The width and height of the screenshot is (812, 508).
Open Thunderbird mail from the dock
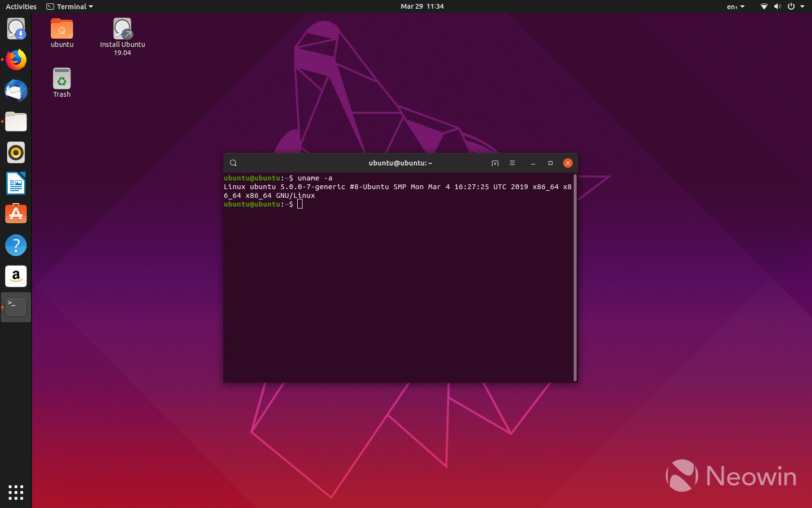(16, 91)
